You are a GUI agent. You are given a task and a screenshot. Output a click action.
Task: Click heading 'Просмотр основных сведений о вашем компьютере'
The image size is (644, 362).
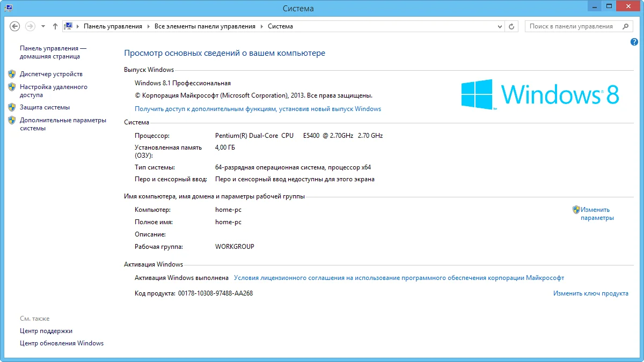click(x=224, y=53)
